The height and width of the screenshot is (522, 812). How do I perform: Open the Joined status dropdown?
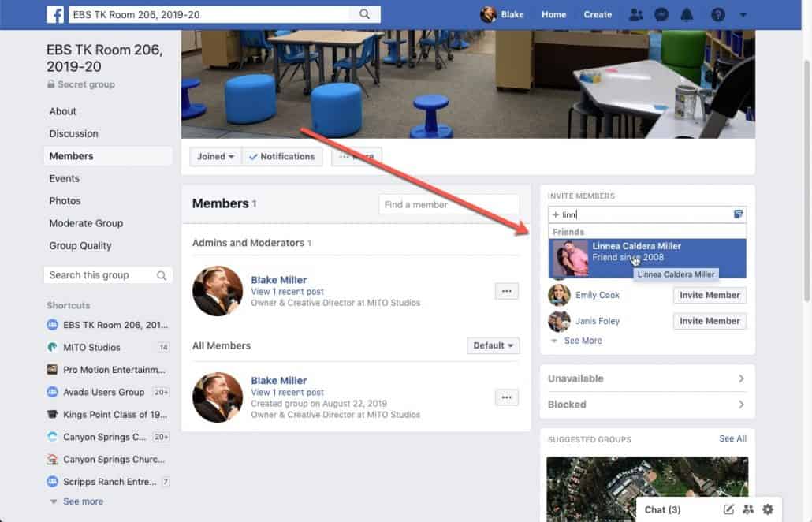214,156
